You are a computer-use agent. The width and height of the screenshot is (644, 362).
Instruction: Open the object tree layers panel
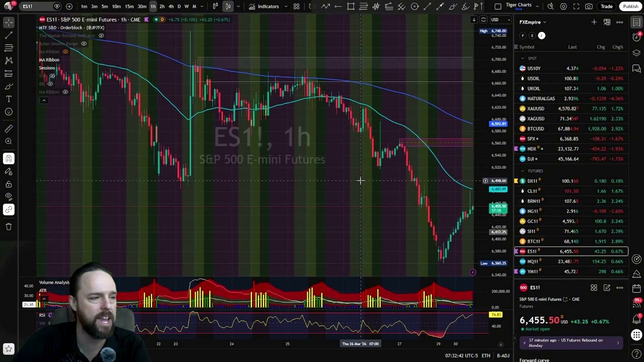click(x=636, y=53)
